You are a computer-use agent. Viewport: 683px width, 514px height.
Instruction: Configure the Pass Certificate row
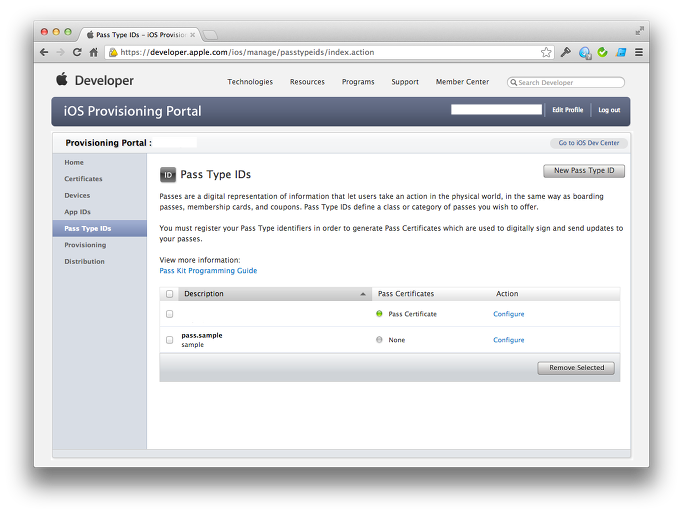pos(508,314)
